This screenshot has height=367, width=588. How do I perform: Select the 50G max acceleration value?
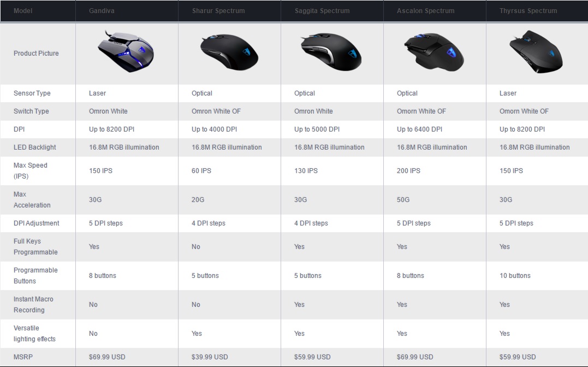tap(403, 200)
